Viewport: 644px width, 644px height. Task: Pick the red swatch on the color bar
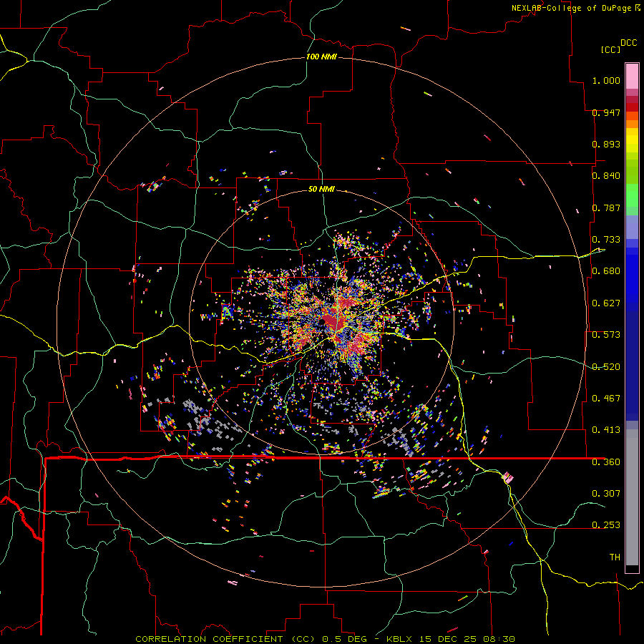click(x=632, y=107)
